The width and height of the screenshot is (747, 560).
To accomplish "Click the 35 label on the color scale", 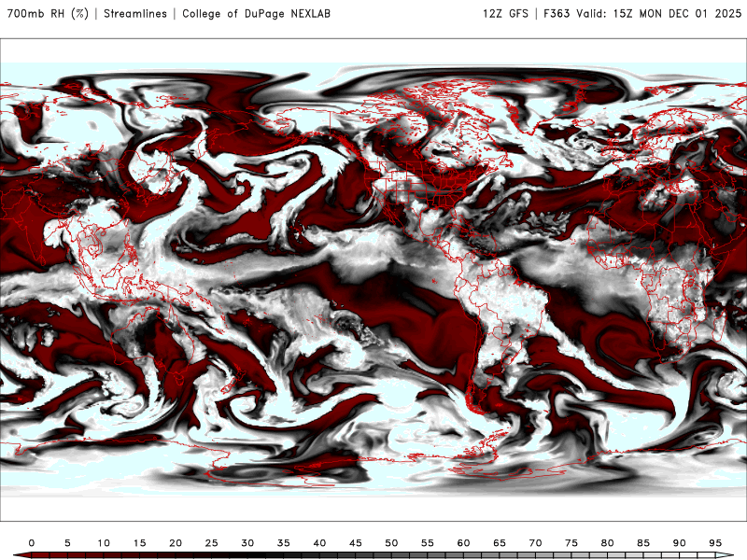I will [x=284, y=543].
